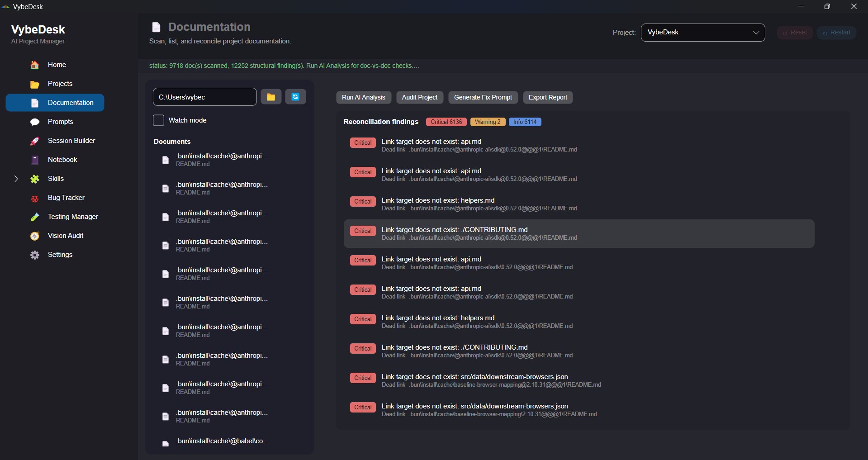
Task: Click the VybeDesk AI Project Manager title
Action: click(x=38, y=34)
